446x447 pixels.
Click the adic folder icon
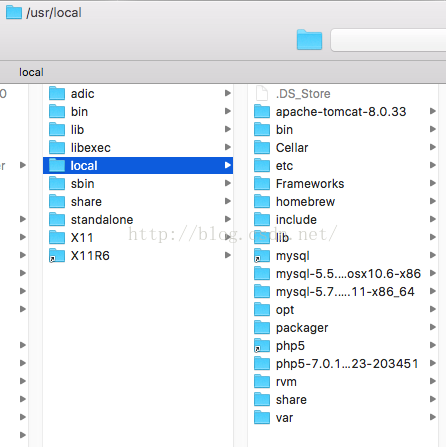click(57, 93)
